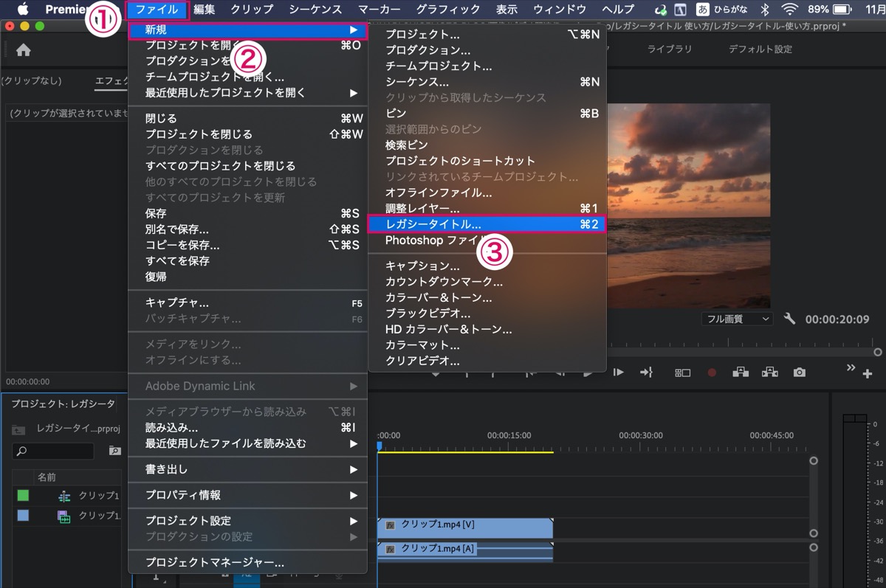
Task: Click the video clip icon for クリップ1.
Action: click(x=64, y=516)
